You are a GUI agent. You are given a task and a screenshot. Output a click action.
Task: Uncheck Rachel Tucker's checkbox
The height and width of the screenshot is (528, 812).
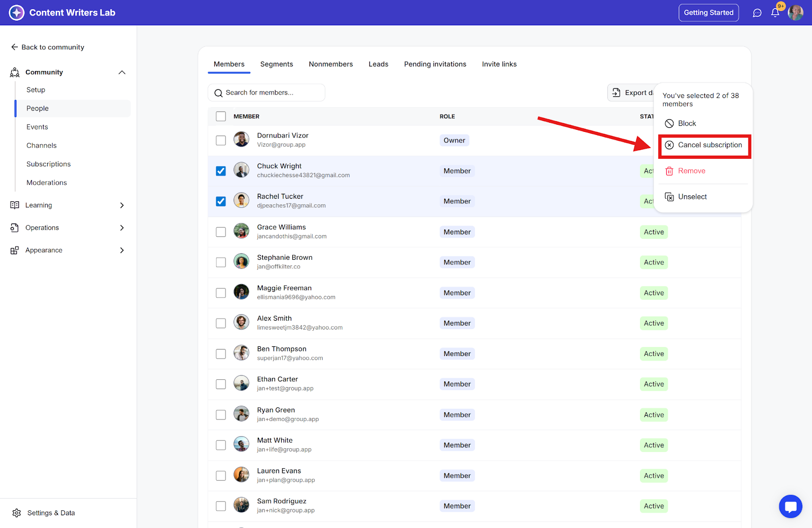click(x=221, y=201)
